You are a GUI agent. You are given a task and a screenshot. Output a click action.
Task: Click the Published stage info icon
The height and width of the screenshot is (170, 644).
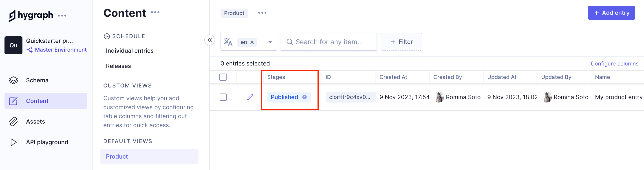pyautogui.click(x=304, y=97)
